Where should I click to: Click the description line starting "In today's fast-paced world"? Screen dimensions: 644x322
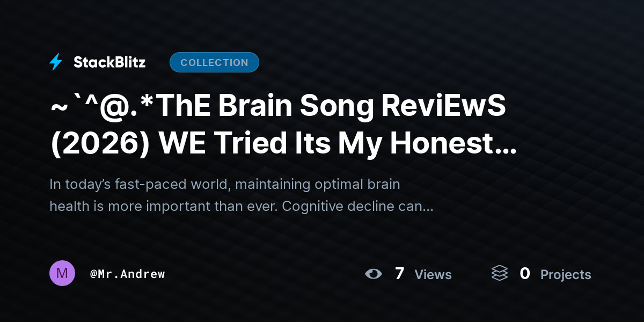point(224,185)
